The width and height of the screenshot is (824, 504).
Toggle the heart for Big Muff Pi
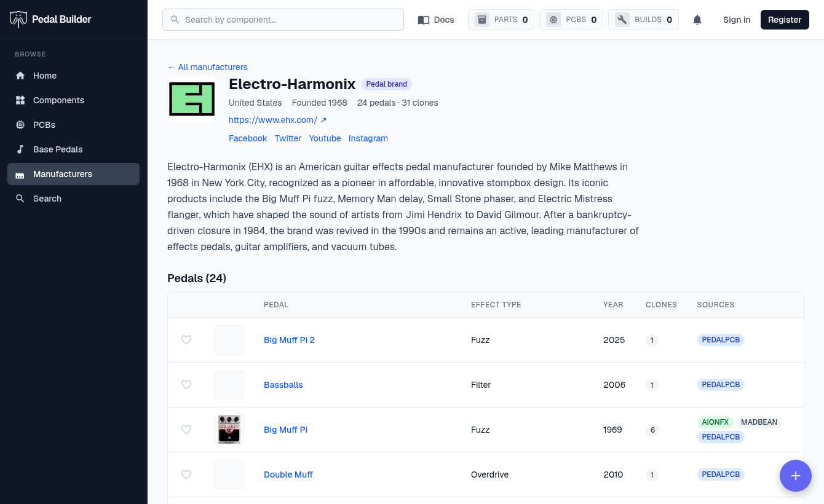[186, 430]
